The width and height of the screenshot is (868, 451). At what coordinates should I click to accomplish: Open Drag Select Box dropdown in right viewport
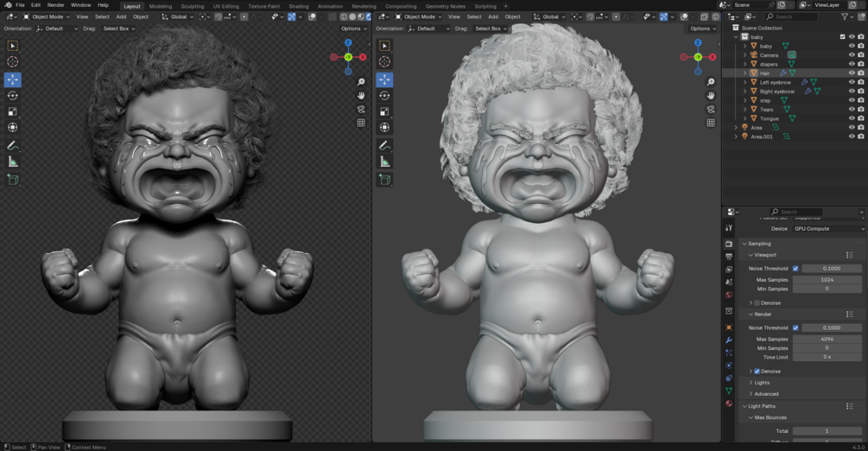pyautogui.click(x=491, y=29)
